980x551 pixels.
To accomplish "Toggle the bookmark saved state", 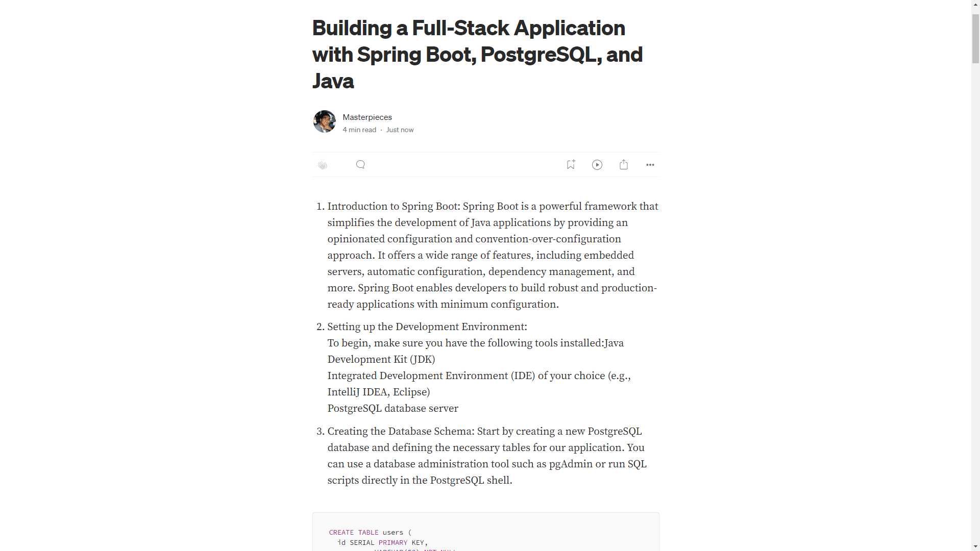I will 571,164.
